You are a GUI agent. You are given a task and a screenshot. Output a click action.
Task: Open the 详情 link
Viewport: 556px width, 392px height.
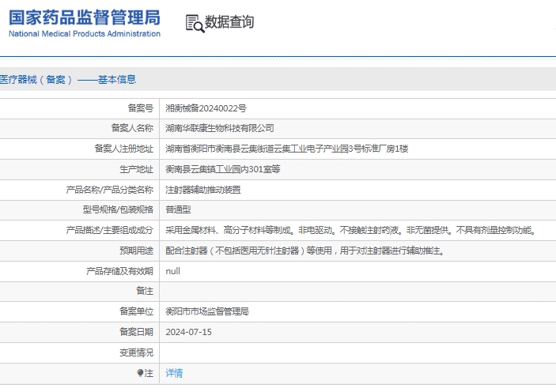pos(174,373)
